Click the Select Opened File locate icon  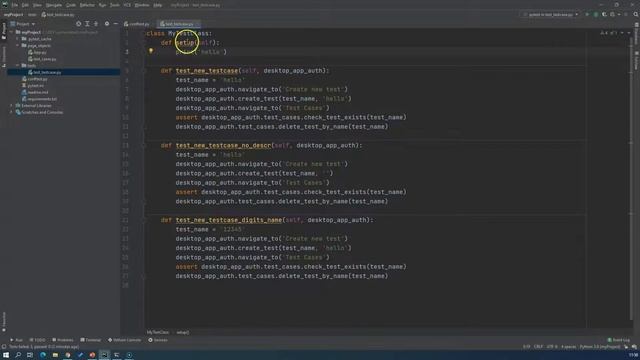pyautogui.click(x=78, y=24)
